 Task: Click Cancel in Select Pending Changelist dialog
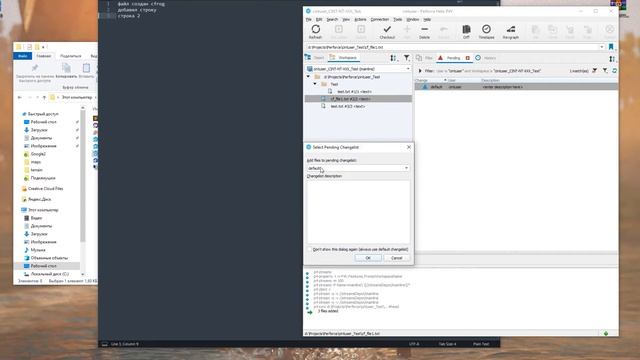(x=396, y=258)
